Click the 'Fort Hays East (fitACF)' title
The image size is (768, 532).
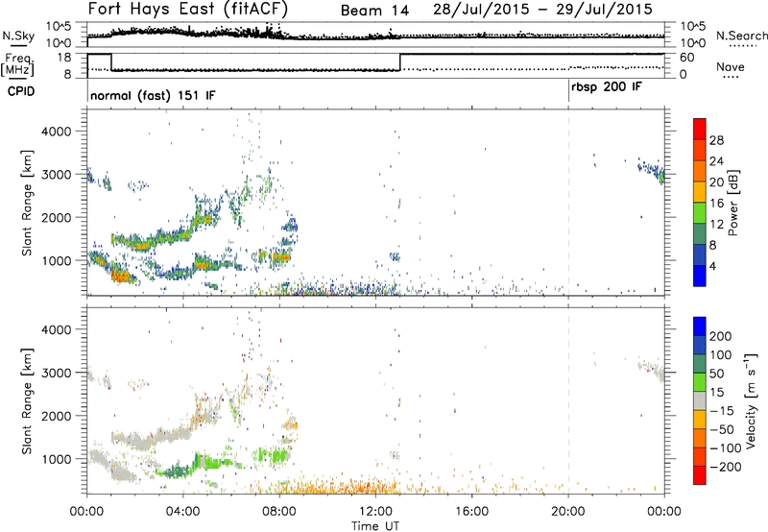187,9
